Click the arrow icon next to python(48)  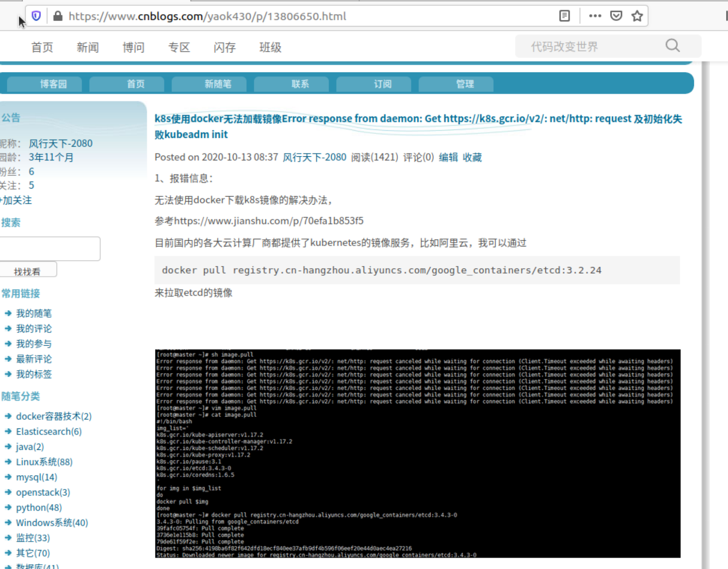[x=8, y=507]
